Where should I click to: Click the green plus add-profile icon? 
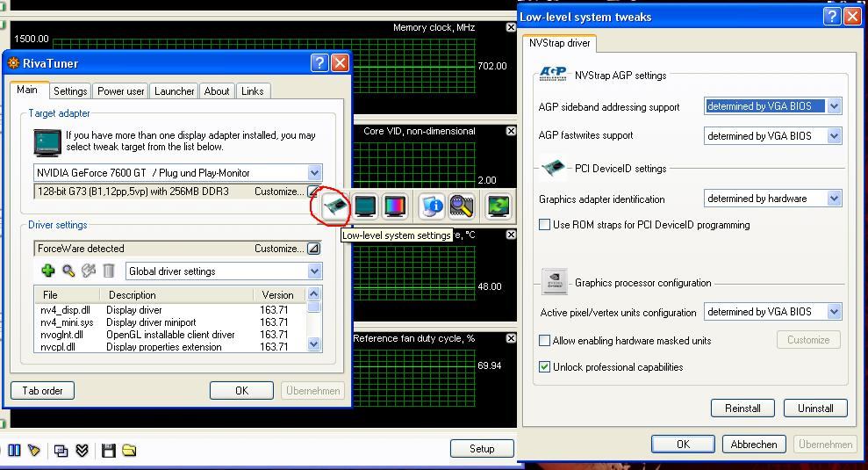tap(48, 271)
